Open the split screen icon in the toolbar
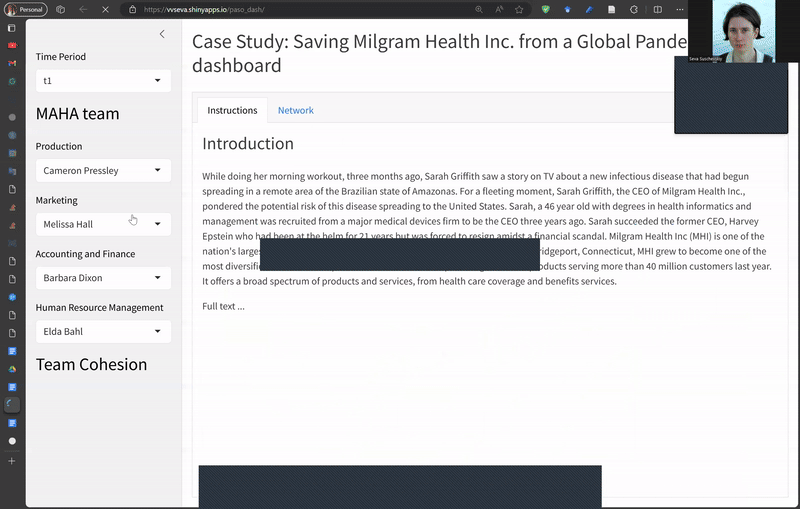Image resolution: width=800 pixels, height=509 pixels. click(x=658, y=9)
